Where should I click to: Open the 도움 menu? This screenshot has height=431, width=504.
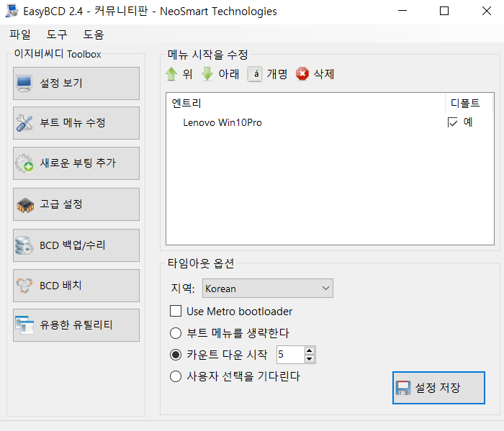pos(94,34)
